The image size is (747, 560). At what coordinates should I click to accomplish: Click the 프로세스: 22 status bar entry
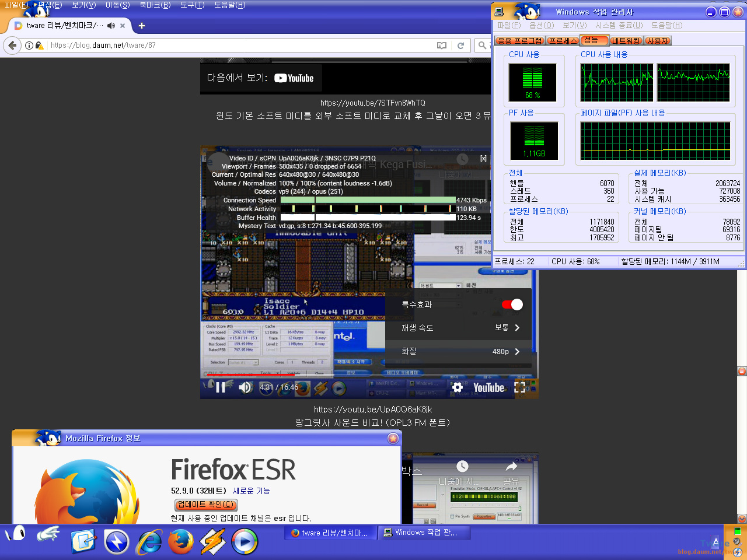(x=515, y=261)
